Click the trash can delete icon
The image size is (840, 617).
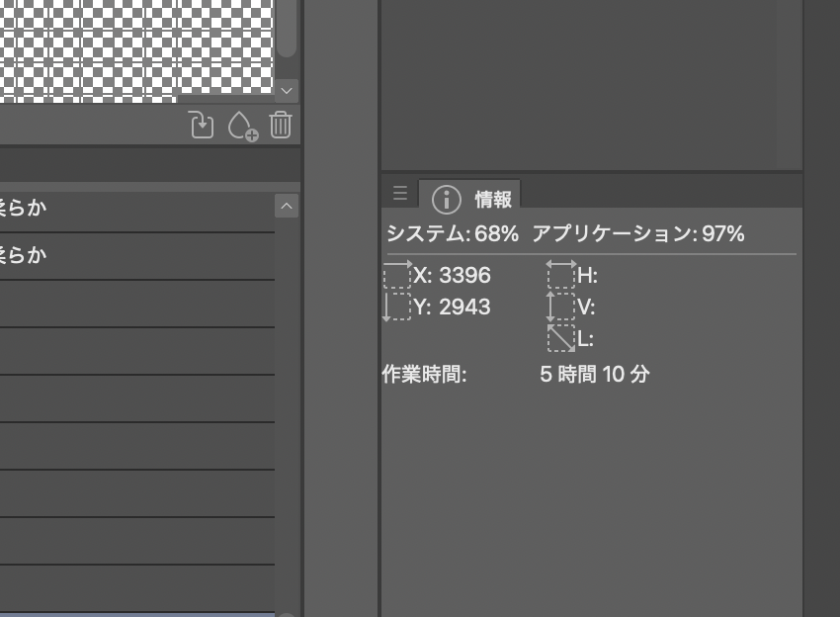(x=281, y=126)
